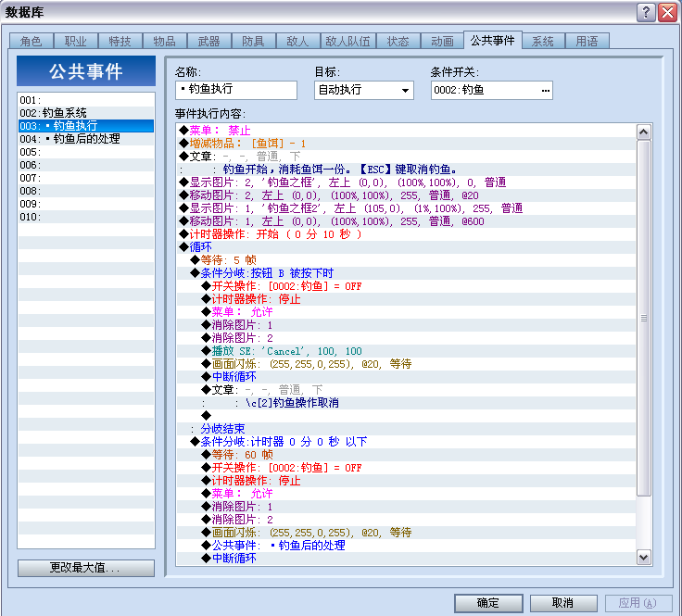Select 条件分歧:按钮 B 被按下时 line
Screen dimensions: 682x616
pyautogui.click(x=406, y=273)
